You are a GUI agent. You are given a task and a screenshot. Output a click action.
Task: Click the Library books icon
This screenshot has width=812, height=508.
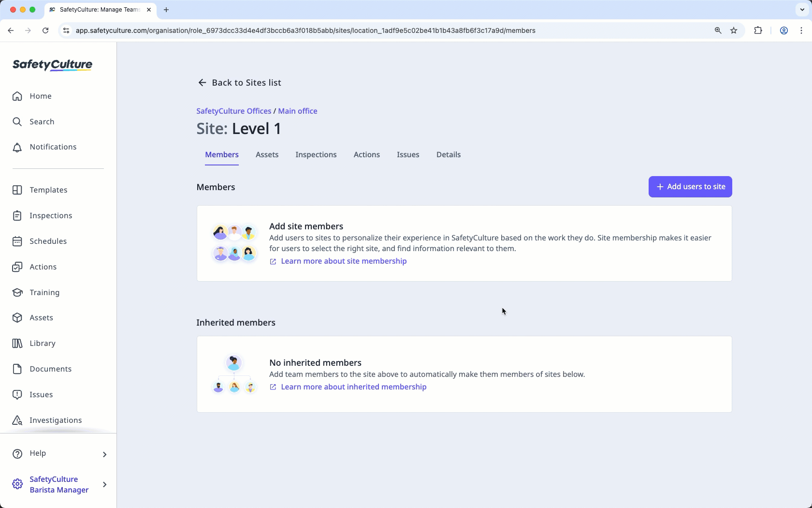(x=17, y=344)
